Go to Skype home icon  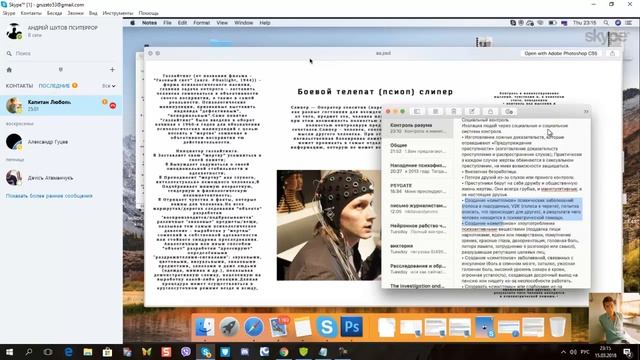[x=9, y=70]
